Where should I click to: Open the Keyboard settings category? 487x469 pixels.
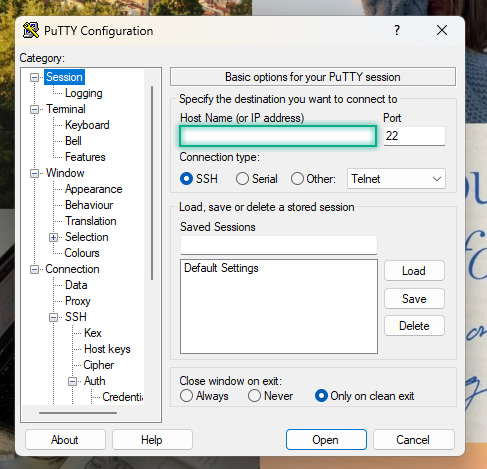tap(87, 125)
